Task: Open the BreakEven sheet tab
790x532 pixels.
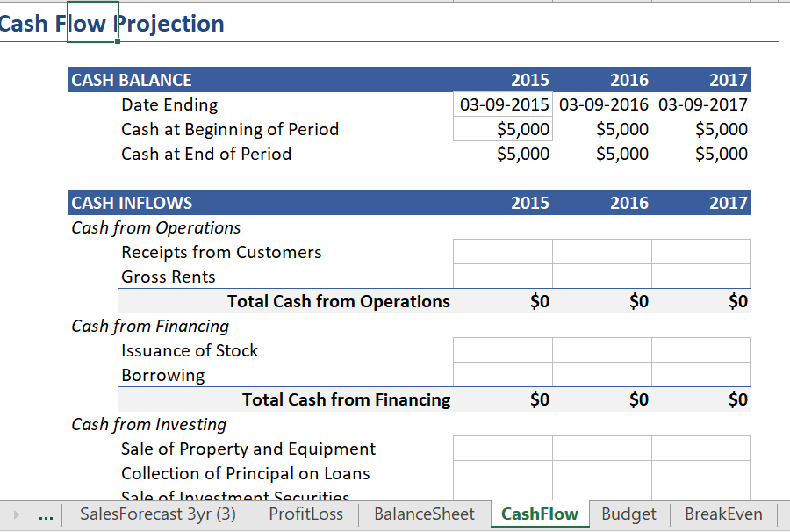Action: coord(723,514)
